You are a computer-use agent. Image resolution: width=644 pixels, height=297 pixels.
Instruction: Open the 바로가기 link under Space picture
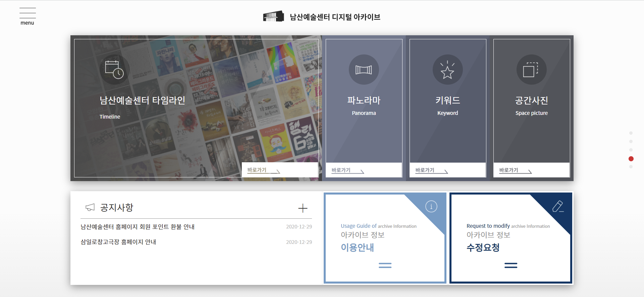(x=515, y=170)
